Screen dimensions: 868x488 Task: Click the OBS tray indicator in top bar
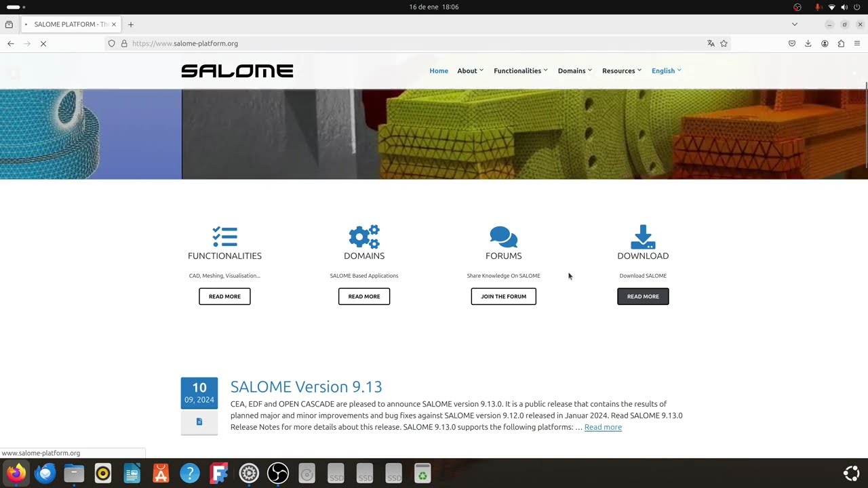[797, 7]
